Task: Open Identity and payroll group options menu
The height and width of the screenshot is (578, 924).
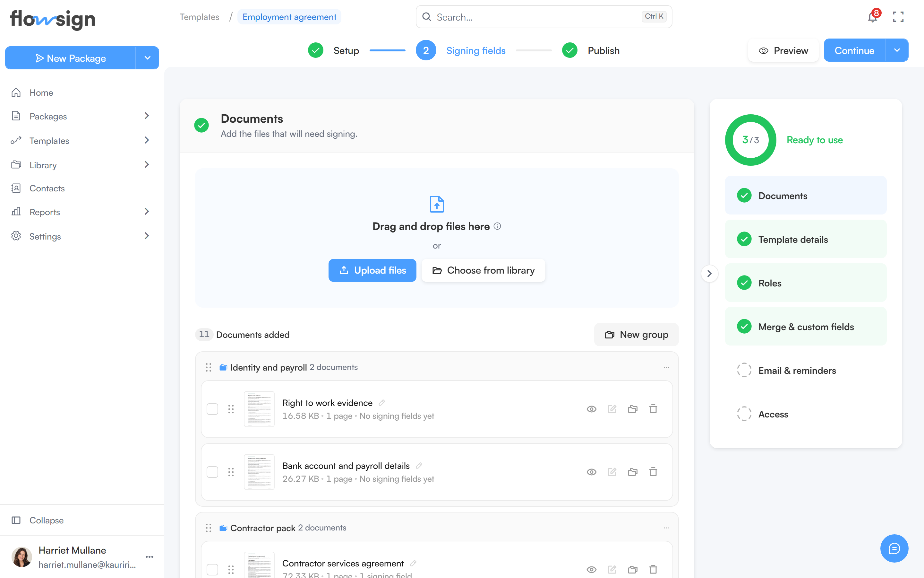Action: pos(667,367)
